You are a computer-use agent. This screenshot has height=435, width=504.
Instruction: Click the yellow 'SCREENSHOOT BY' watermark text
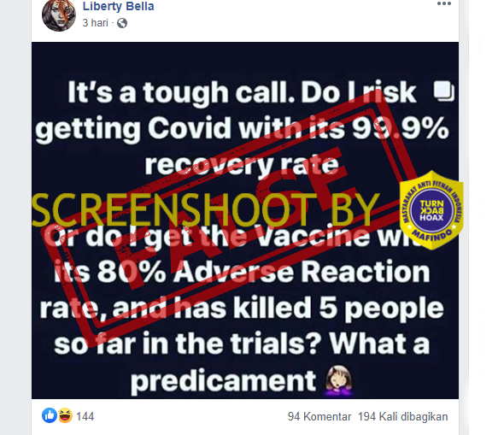[206, 209]
